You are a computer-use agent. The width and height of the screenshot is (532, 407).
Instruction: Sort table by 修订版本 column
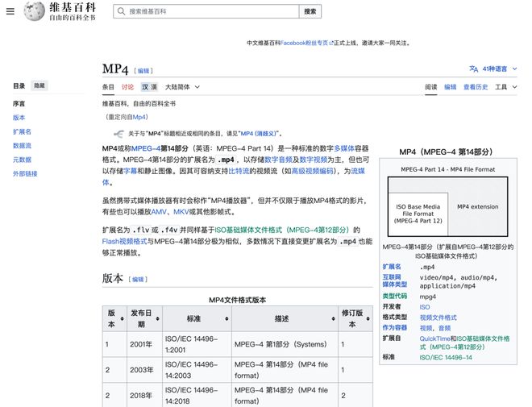click(368, 319)
